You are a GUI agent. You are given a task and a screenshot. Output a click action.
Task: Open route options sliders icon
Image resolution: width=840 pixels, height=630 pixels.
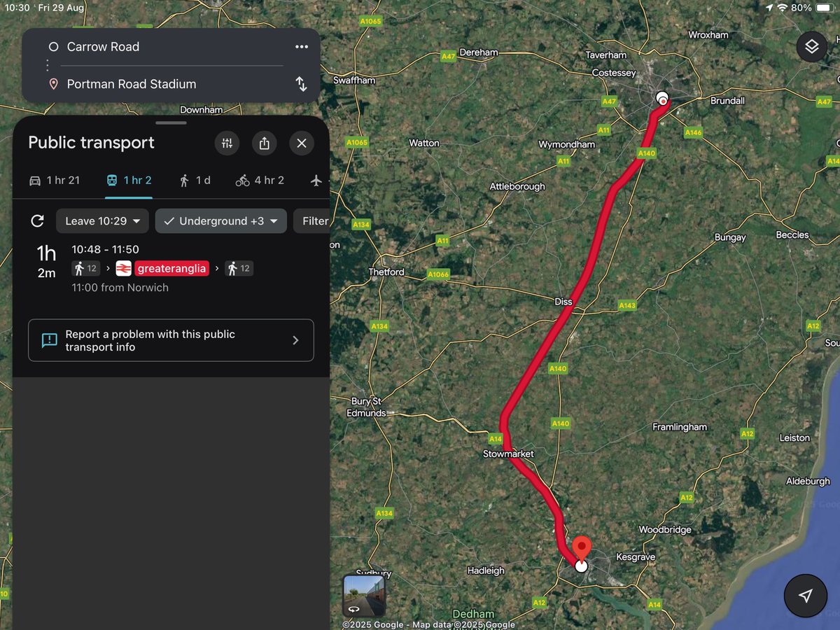tap(227, 143)
